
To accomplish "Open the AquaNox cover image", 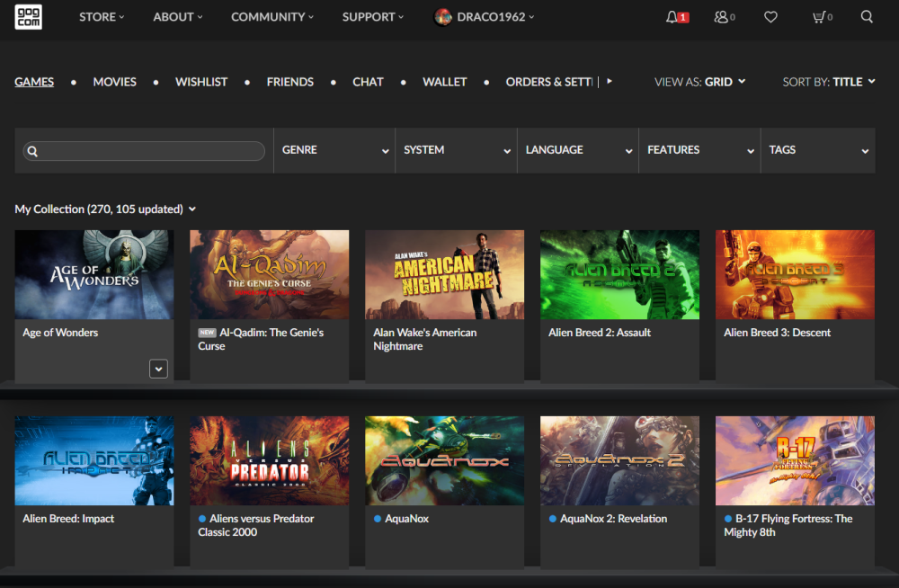I will 444,460.
